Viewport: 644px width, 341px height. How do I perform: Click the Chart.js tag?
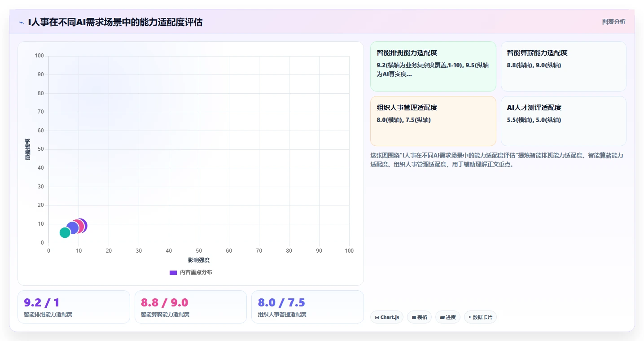click(x=387, y=317)
